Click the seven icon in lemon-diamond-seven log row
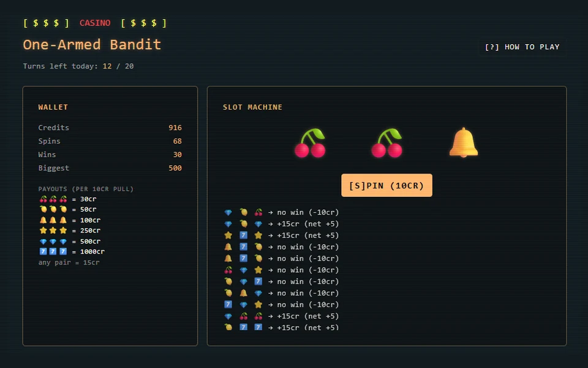 pos(258,282)
